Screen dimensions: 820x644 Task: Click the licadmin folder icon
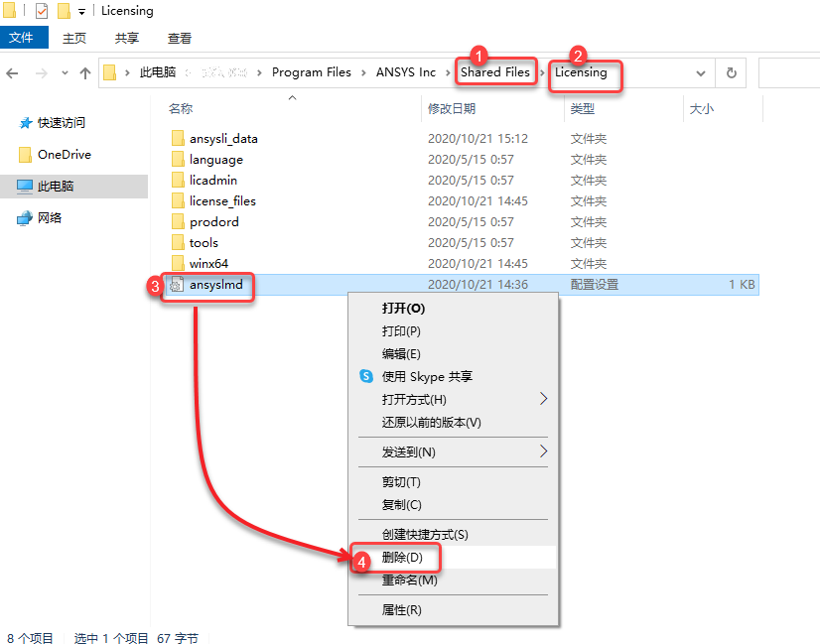178,181
